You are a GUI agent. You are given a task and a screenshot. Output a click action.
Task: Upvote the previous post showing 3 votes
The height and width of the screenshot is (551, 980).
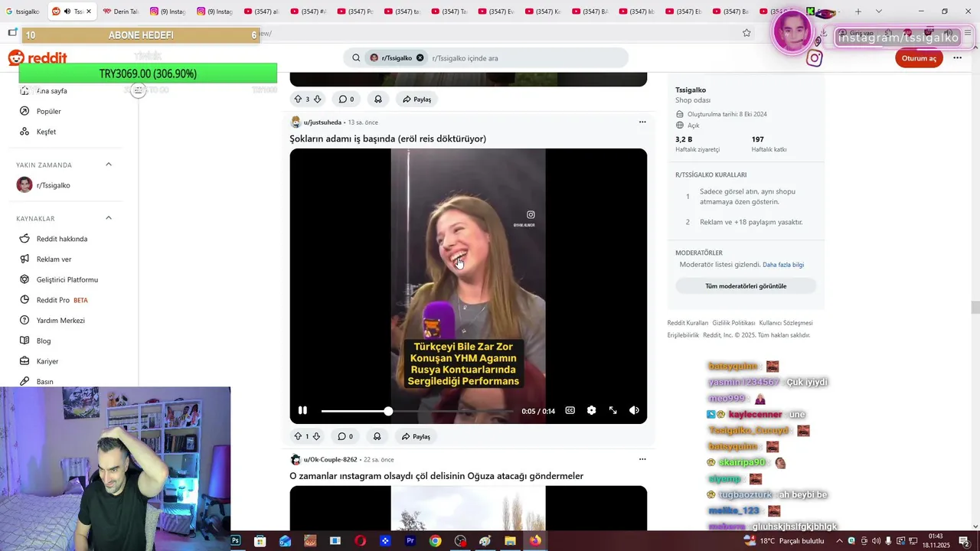coord(298,99)
